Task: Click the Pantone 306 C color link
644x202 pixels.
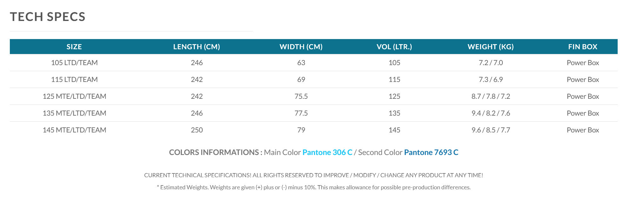Action: pos(327,152)
